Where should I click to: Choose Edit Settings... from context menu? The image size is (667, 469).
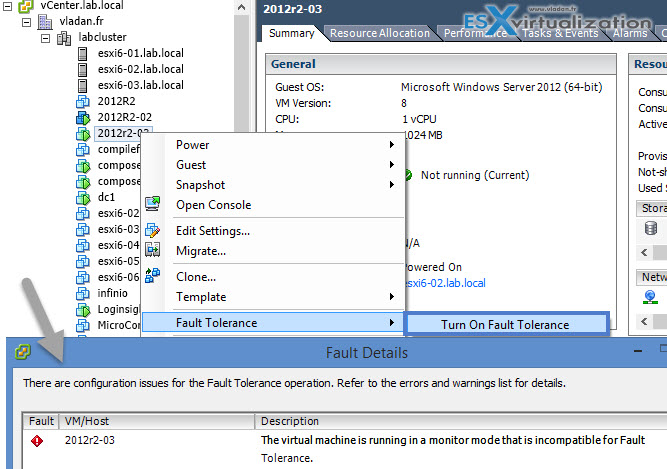click(273, 231)
